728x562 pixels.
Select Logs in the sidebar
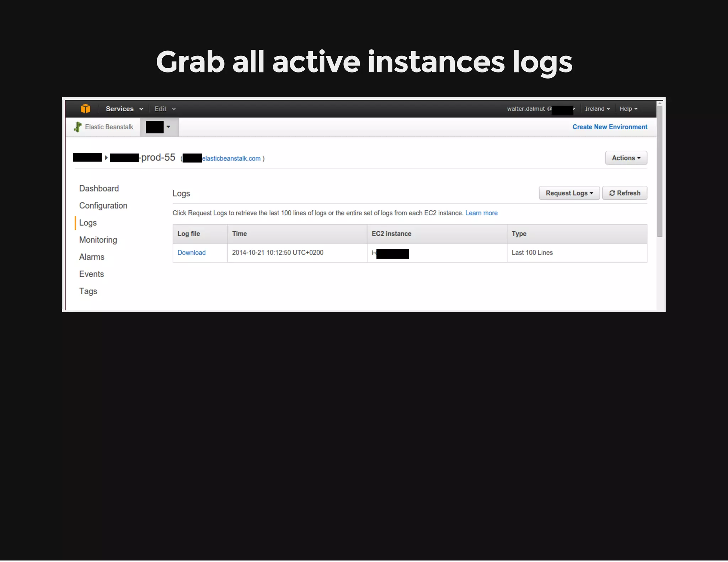pos(88,223)
